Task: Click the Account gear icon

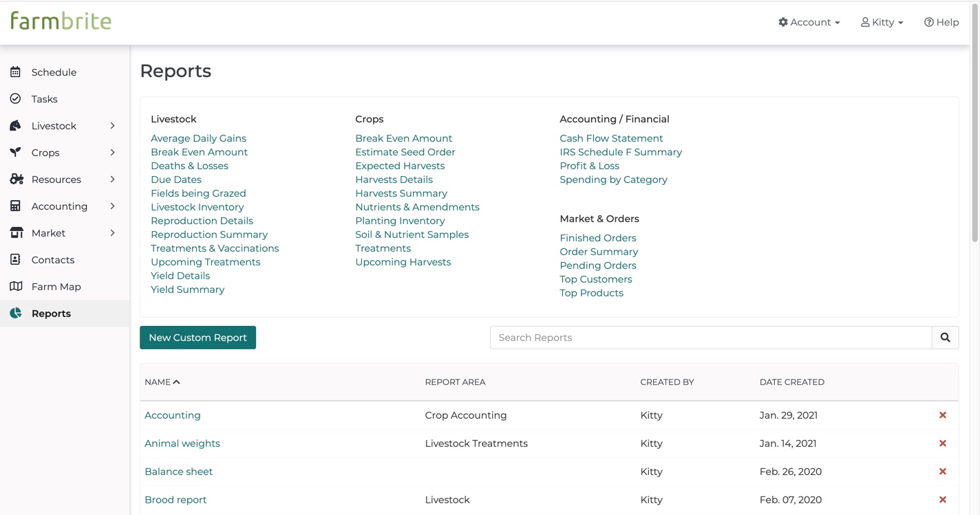Action: tap(783, 23)
